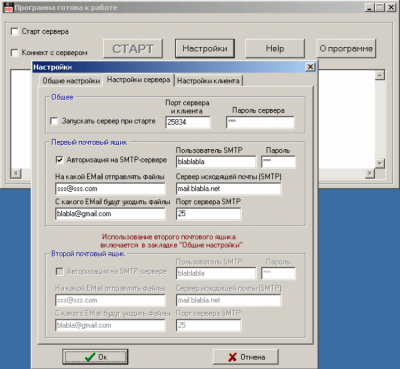Click first mailbox SMTP Пароль field

(278, 162)
